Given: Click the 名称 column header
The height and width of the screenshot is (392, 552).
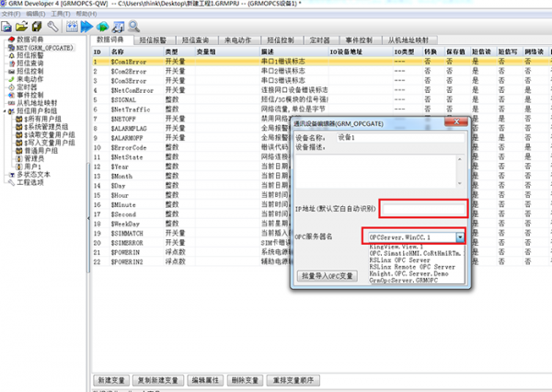Looking at the screenshot, I should coord(136,52).
